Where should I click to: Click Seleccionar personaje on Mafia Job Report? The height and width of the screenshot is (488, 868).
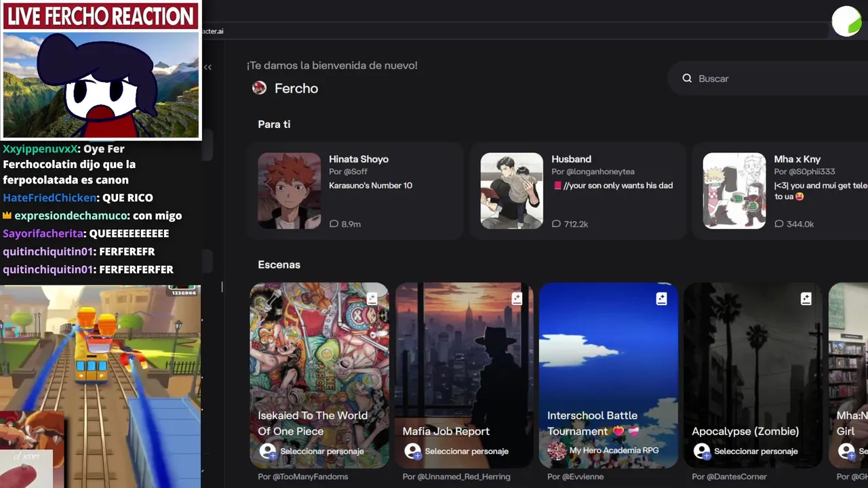(467, 451)
